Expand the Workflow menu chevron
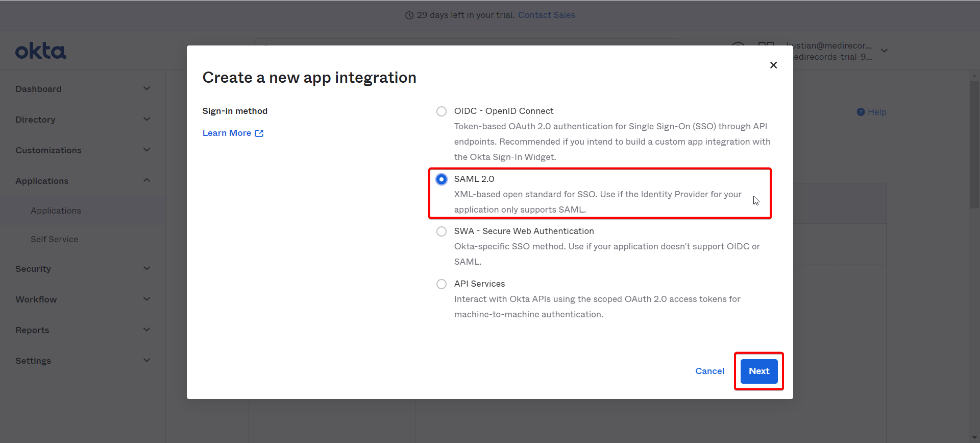 tap(147, 299)
